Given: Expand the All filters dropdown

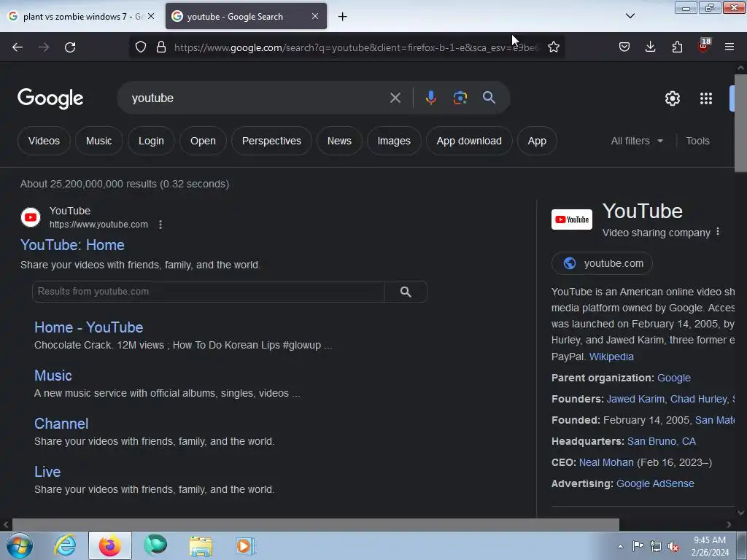Looking at the screenshot, I should point(637,141).
